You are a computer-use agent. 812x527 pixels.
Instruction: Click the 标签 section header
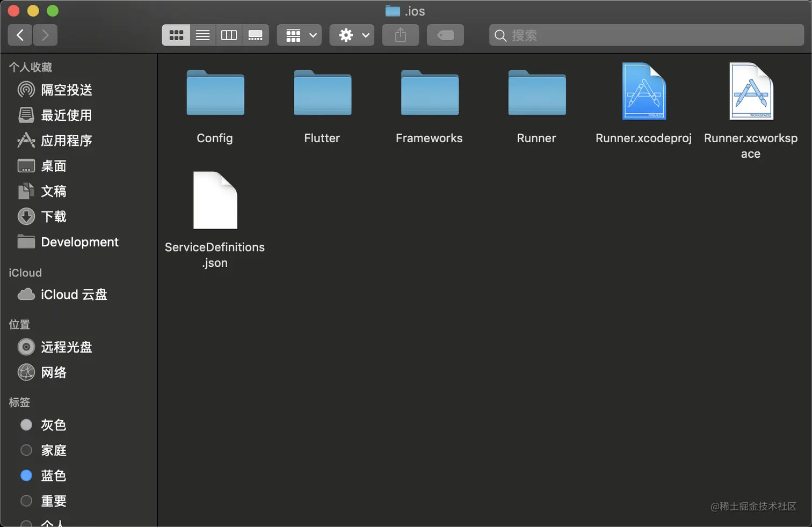[x=19, y=402]
